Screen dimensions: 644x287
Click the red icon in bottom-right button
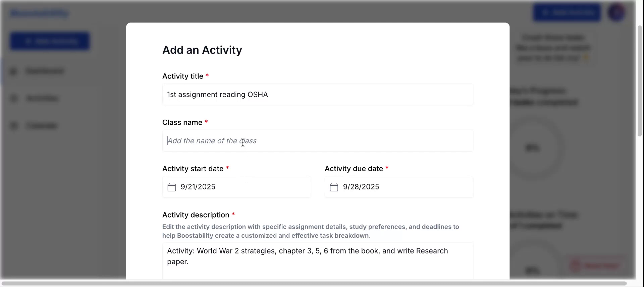point(576,266)
